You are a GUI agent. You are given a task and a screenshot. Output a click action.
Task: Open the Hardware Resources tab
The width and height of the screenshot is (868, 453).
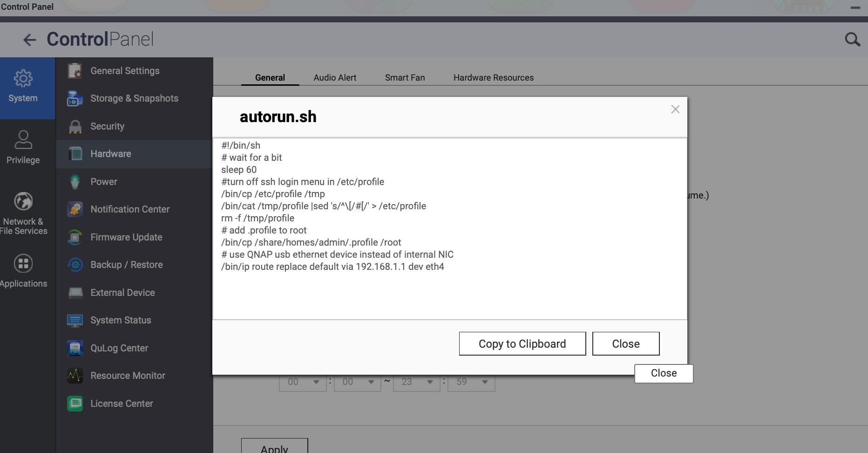click(x=493, y=78)
